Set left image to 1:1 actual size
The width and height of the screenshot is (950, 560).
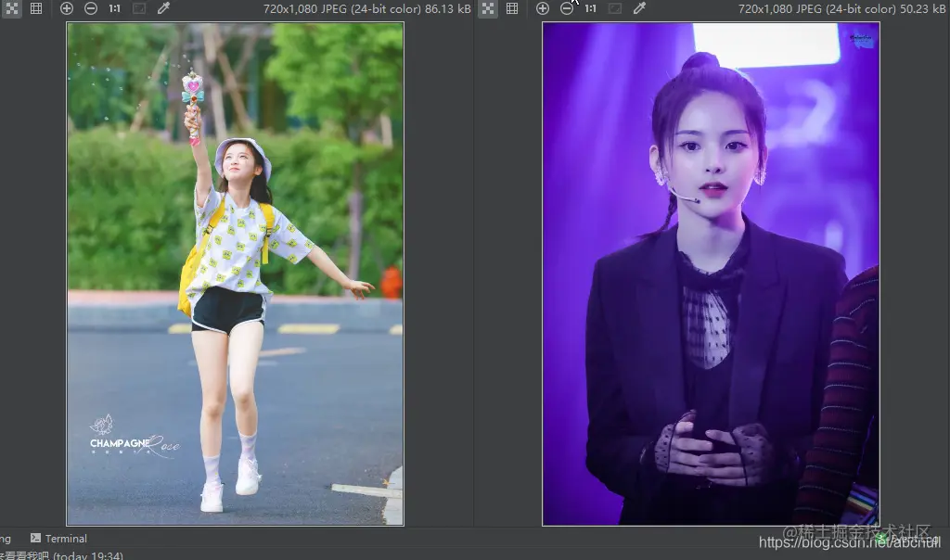tap(114, 8)
